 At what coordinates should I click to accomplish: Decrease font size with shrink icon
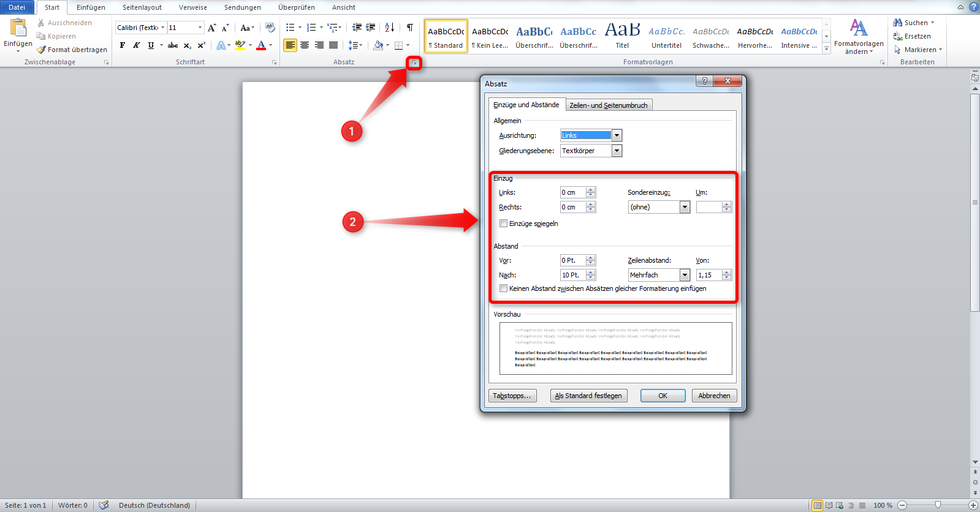(226, 28)
